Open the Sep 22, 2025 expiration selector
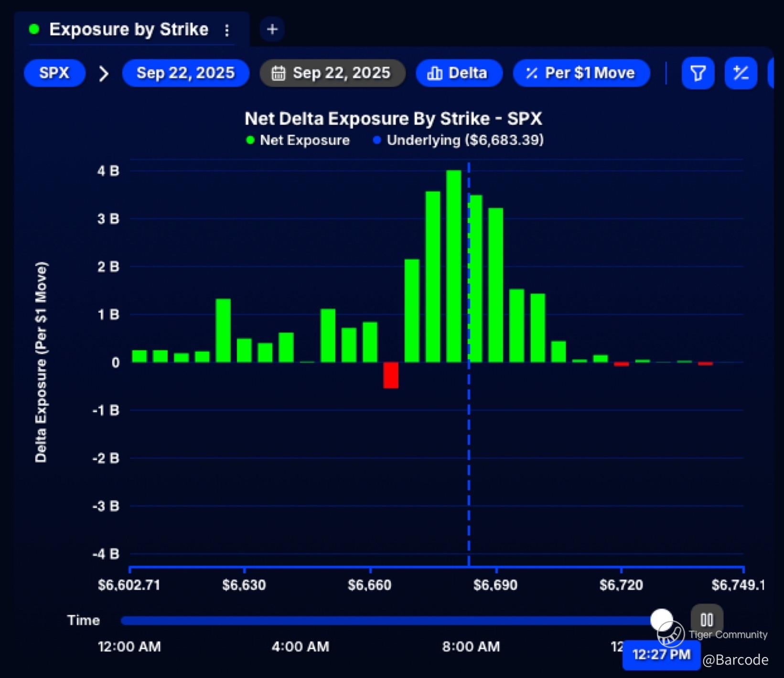Image resolution: width=784 pixels, height=678 pixels. (x=186, y=73)
